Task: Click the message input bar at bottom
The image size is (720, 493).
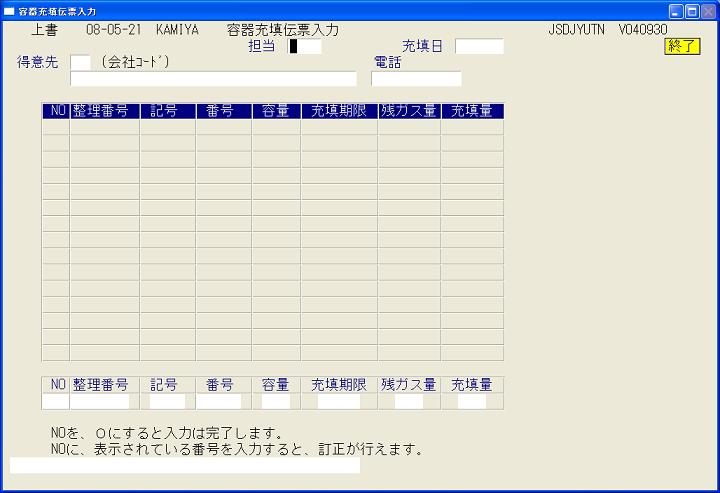Action: point(185,465)
